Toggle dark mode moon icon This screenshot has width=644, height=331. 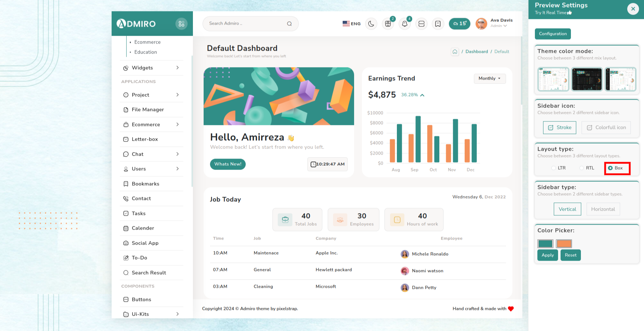[x=371, y=24]
